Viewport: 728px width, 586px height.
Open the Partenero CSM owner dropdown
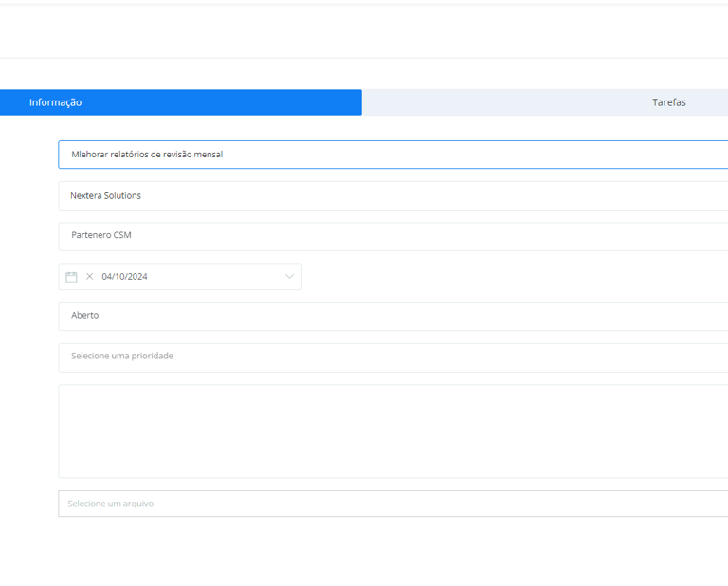tap(392, 236)
